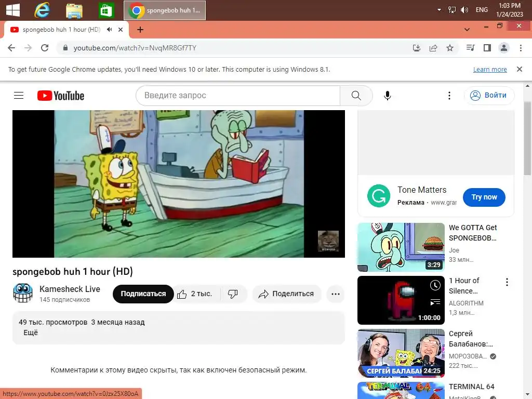Image resolution: width=532 pixels, height=399 pixels.
Task: Open the Kamesheck Live channel avatar
Action: pyautogui.click(x=23, y=293)
